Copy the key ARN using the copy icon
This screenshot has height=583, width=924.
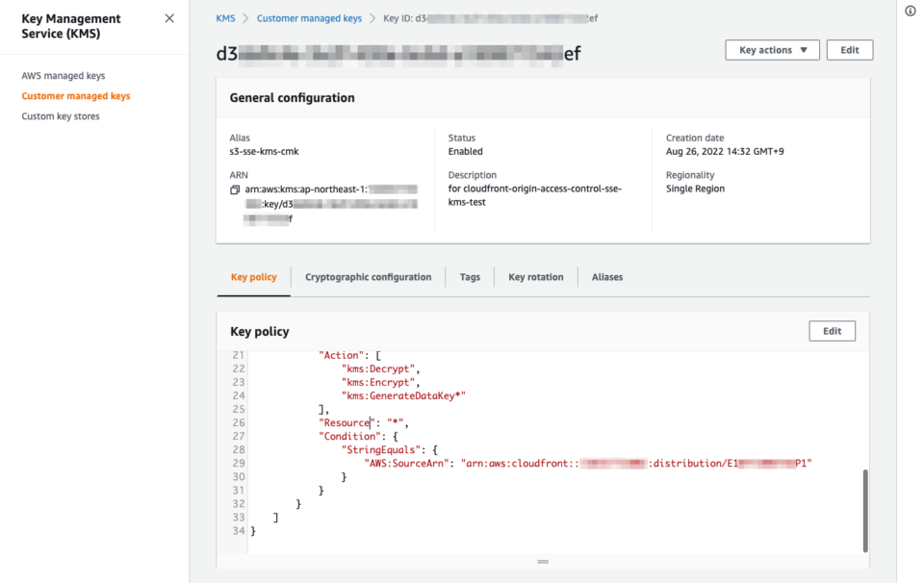click(233, 191)
